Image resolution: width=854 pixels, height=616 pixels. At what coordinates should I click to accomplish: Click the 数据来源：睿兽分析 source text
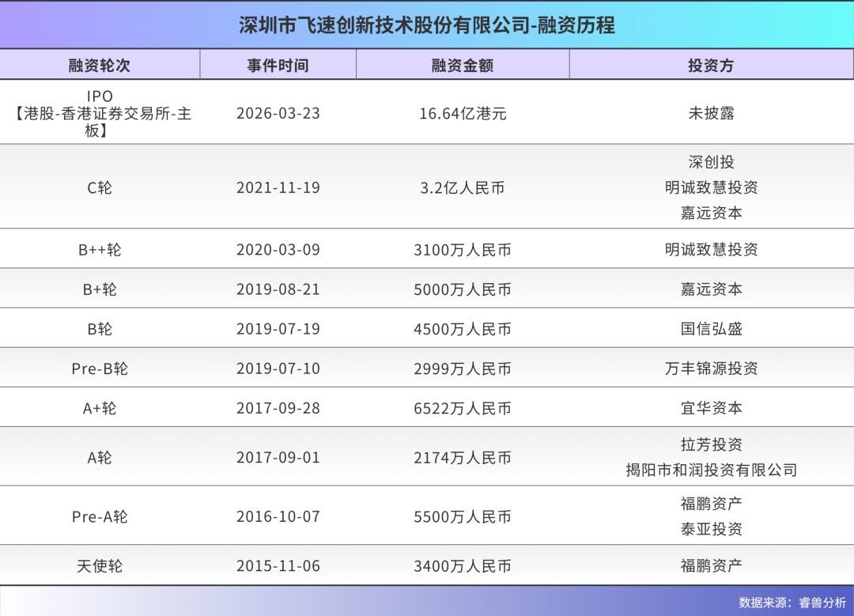click(x=792, y=602)
